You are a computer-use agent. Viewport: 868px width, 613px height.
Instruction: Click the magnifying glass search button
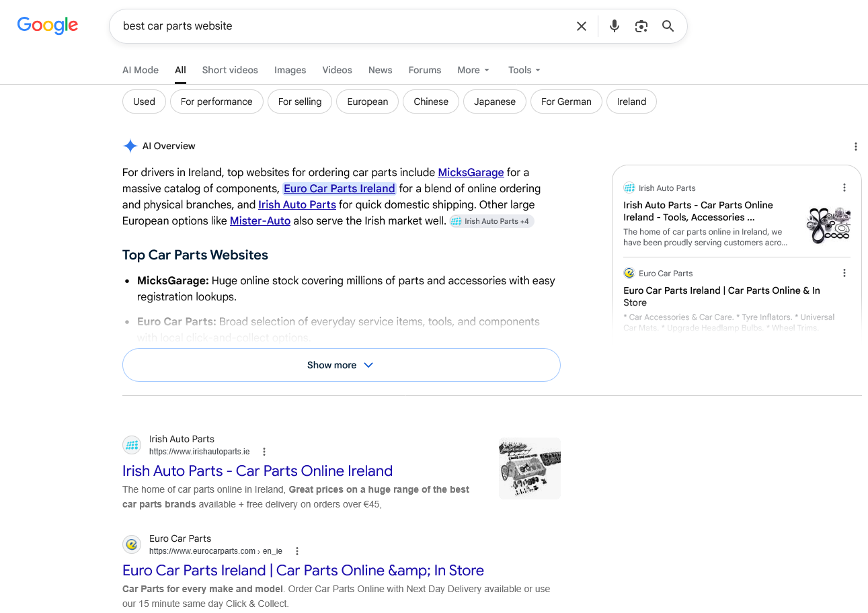tap(668, 26)
